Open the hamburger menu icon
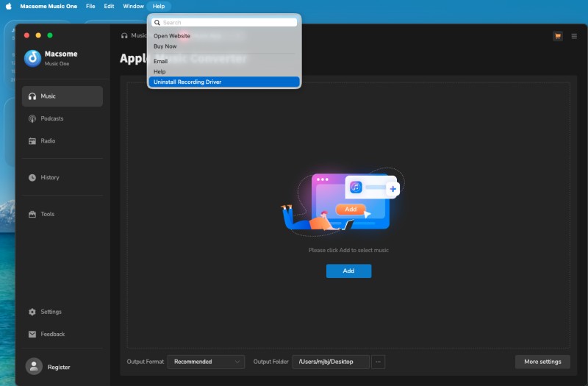This screenshot has width=588, height=386. tap(574, 36)
